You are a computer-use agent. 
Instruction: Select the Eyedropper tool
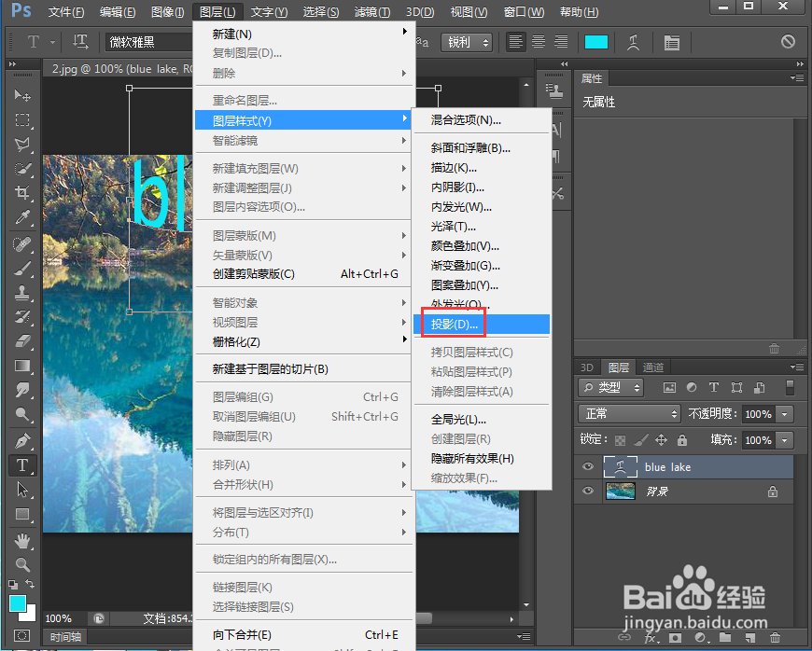click(x=22, y=217)
